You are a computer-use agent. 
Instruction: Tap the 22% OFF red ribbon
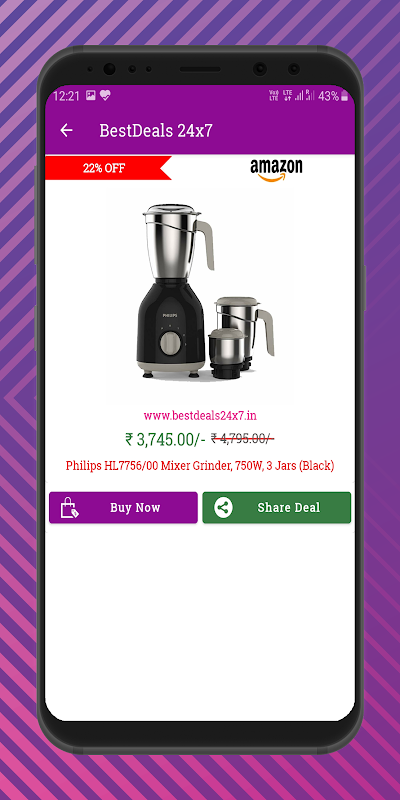[x=108, y=168]
